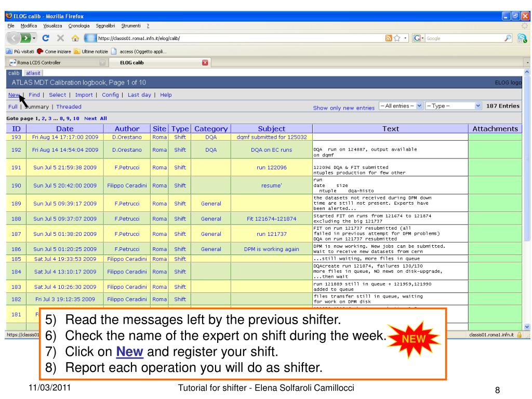Open the Config link
This screenshot has height=399, width=532.
pyautogui.click(x=110, y=95)
